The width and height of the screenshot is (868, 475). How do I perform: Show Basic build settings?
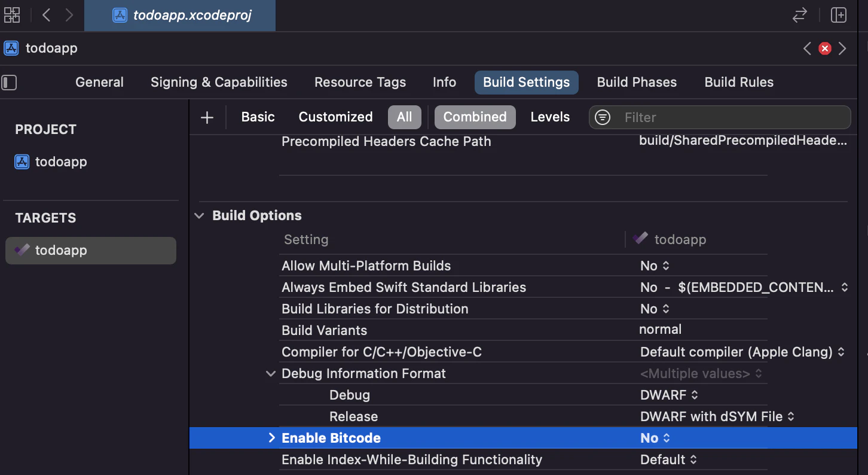click(x=258, y=117)
